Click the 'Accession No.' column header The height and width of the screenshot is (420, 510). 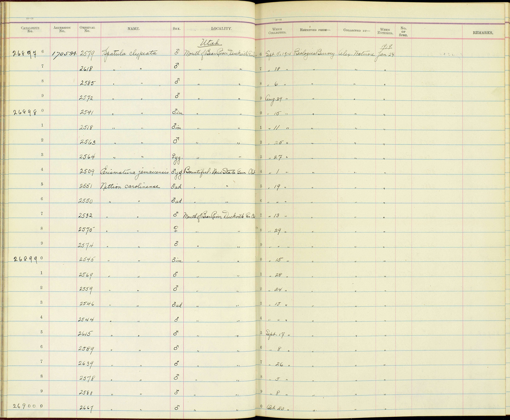[62, 29]
